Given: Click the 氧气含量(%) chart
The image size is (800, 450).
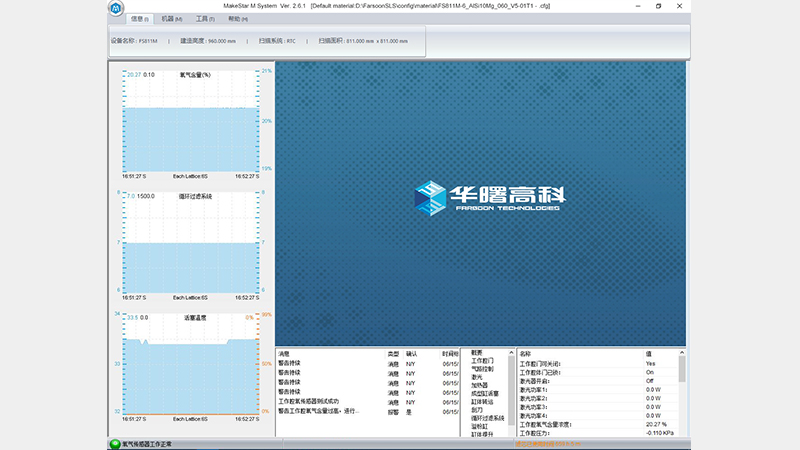Looking at the screenshot, I should pyautogui.click(x=191, y=121).
